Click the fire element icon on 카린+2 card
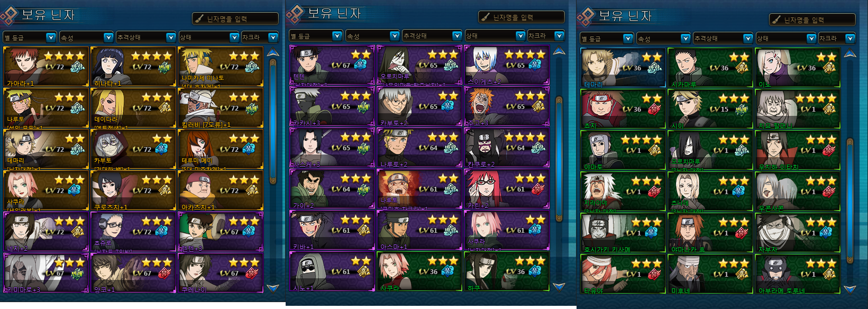868x309 pixels. point(538,189)
